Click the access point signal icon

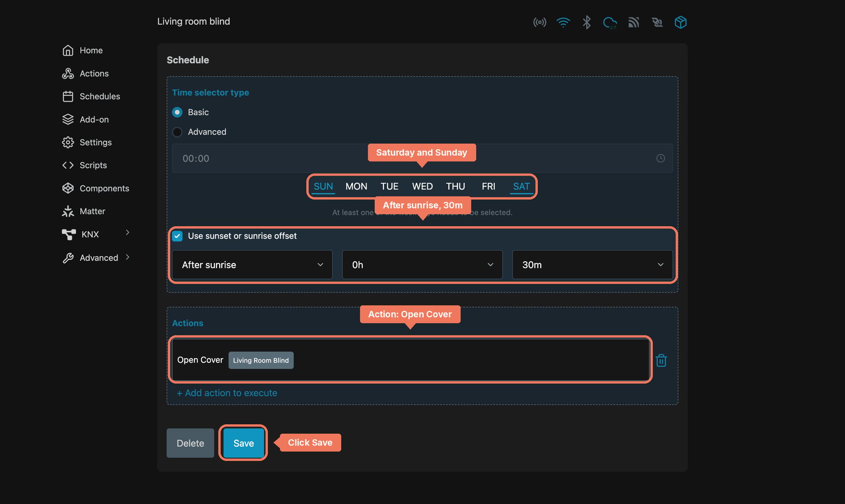539,22
